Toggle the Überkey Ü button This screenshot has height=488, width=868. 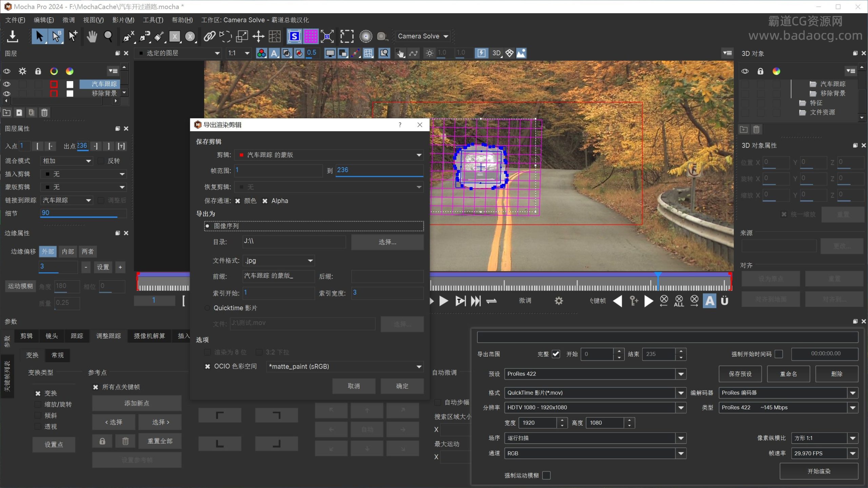pyautogui.click(x=725, y=301)
